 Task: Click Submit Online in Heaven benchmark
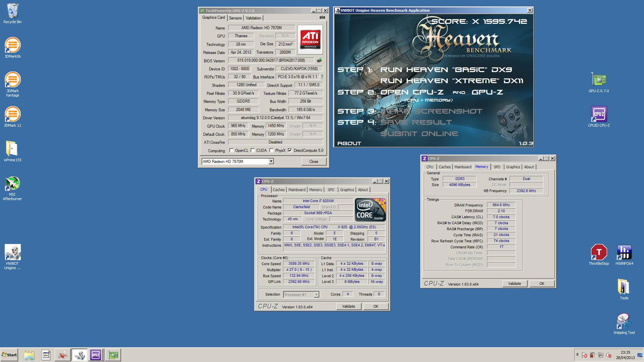(419, 134)
